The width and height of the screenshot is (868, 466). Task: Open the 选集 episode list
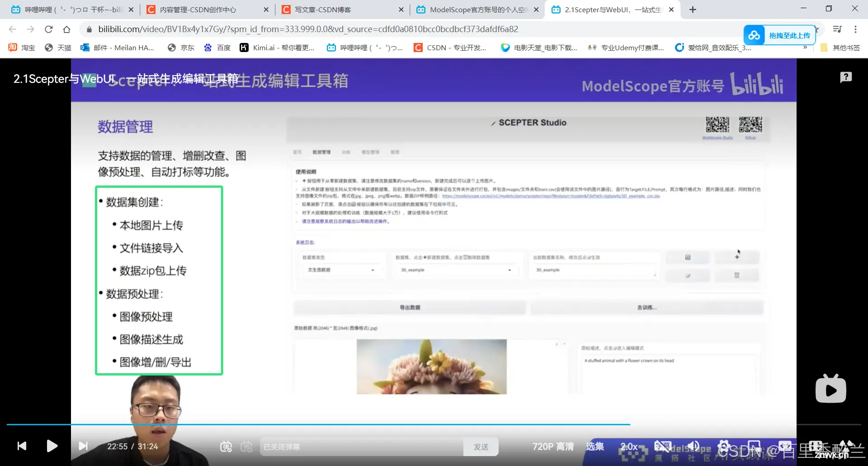(x=595, y=447)
